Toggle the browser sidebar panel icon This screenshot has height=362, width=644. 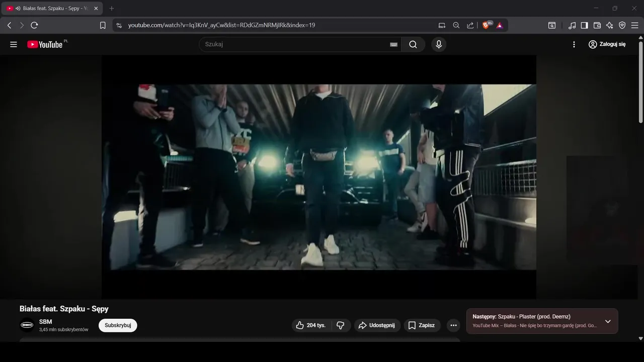click(585, 25)
